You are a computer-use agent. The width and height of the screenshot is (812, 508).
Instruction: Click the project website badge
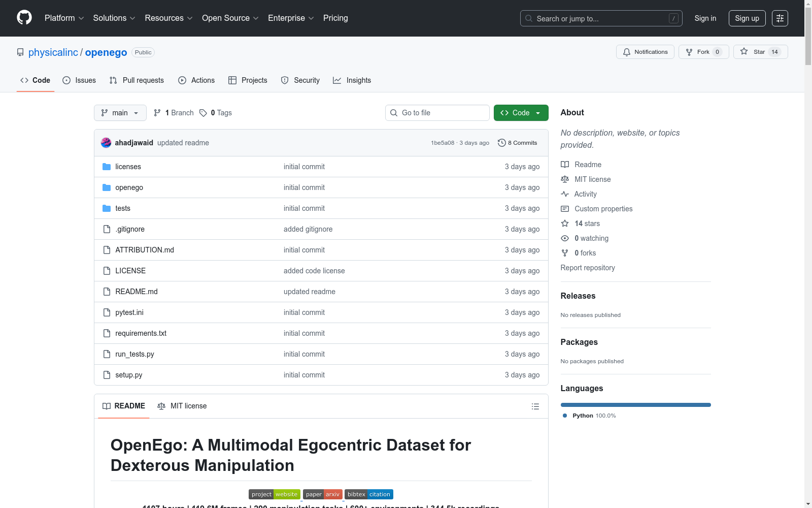point(275,494)
